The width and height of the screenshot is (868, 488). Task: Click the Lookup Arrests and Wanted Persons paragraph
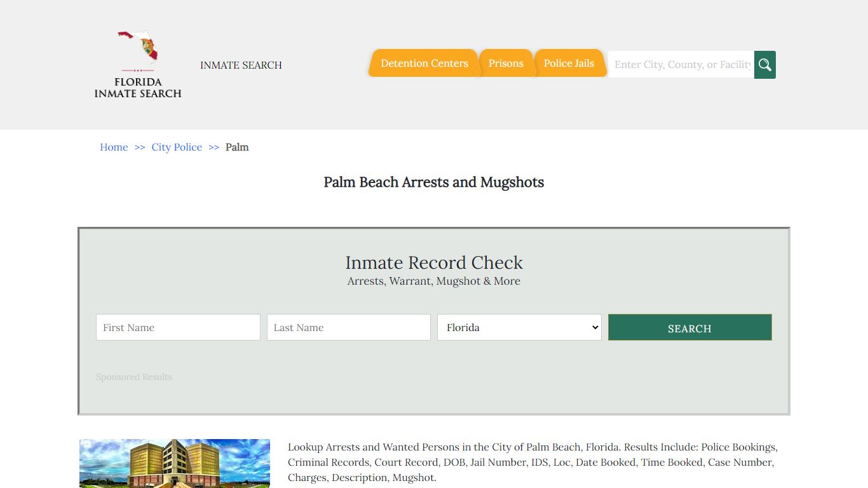click(x=532, y=462)
